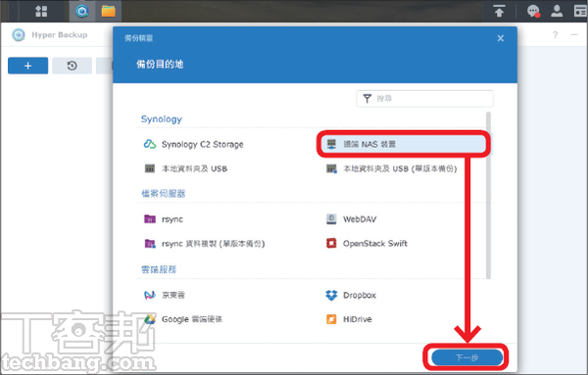Choose Dropbox cloud destination
This screenshot has width=588, height=375.
point(360,296)
